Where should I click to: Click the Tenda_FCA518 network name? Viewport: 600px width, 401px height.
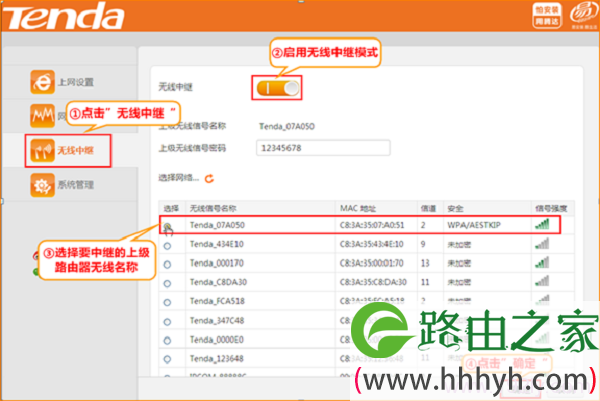217,301
